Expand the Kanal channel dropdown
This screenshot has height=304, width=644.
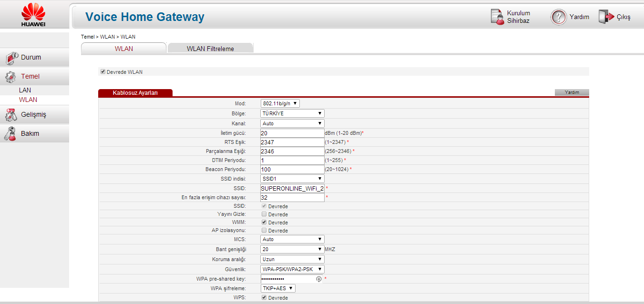292,123
